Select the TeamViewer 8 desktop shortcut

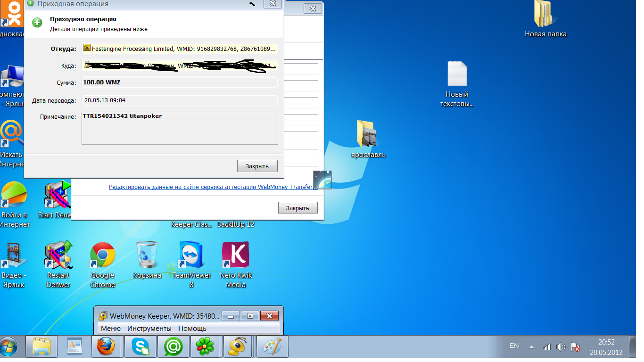coord(191,265)
